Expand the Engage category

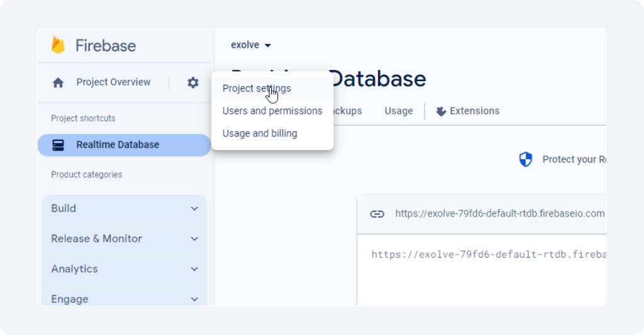tap(124, 297)
